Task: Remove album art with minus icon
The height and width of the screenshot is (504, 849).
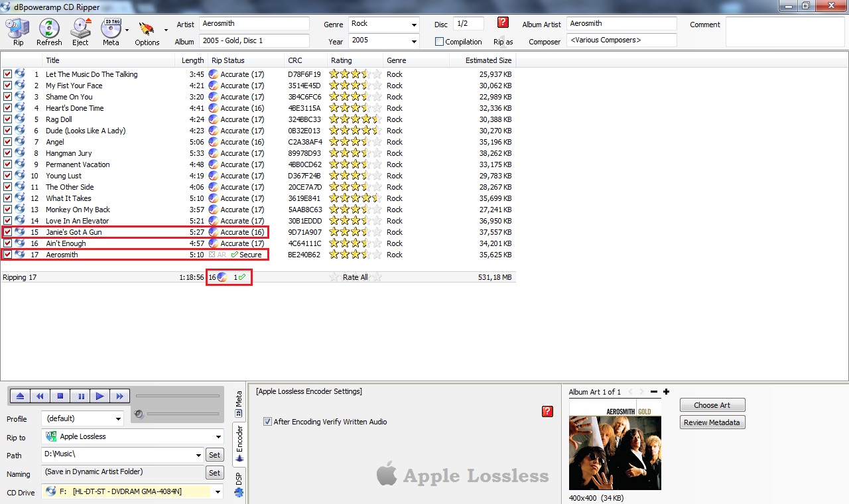Action: coord(654,392)
